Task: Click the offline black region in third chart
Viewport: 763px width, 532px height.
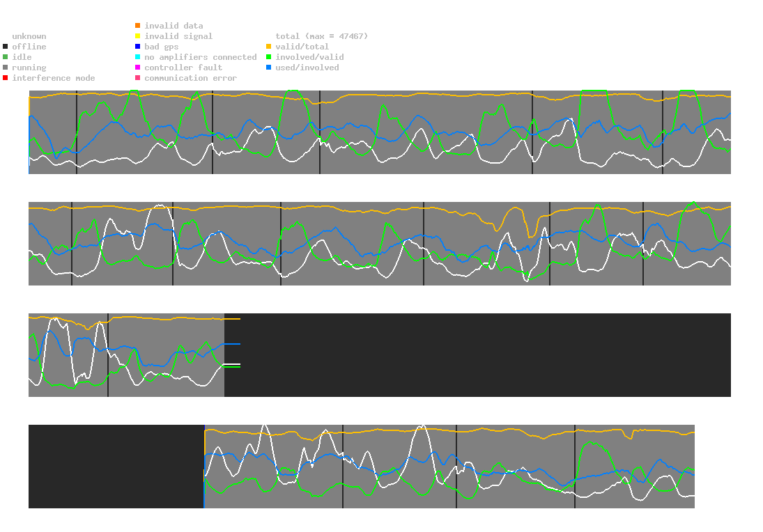Action: point(477,355)
